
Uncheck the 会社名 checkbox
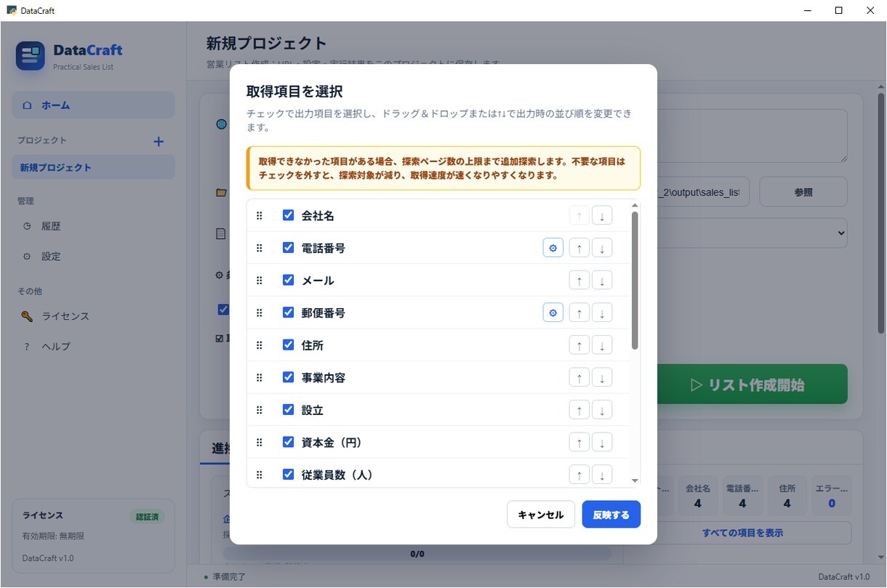coord(288,215)
